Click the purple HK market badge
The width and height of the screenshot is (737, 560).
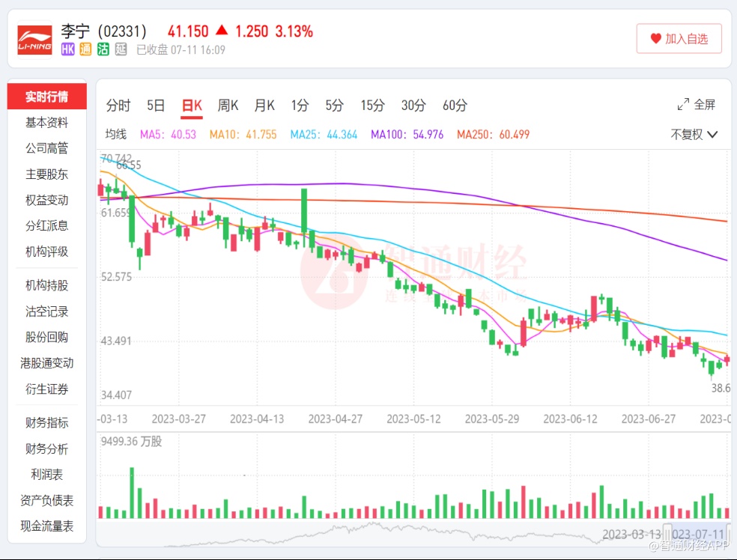[67, 49]
